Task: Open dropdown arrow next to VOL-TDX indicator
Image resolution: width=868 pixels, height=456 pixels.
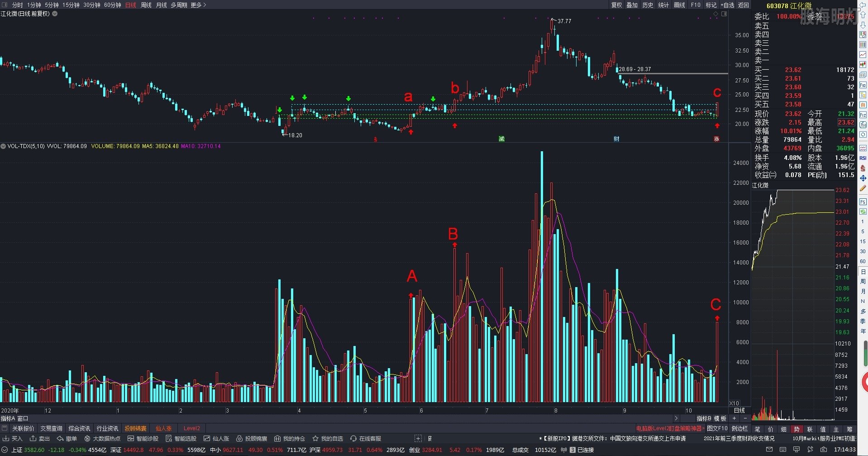Action: point(3,146)
